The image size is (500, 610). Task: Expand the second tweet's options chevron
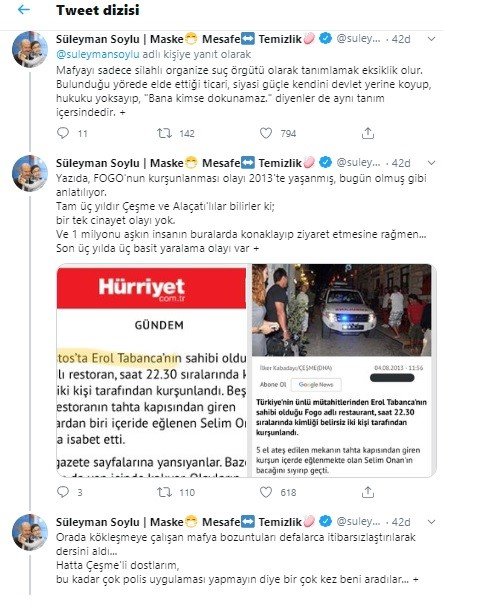point(431,163)
